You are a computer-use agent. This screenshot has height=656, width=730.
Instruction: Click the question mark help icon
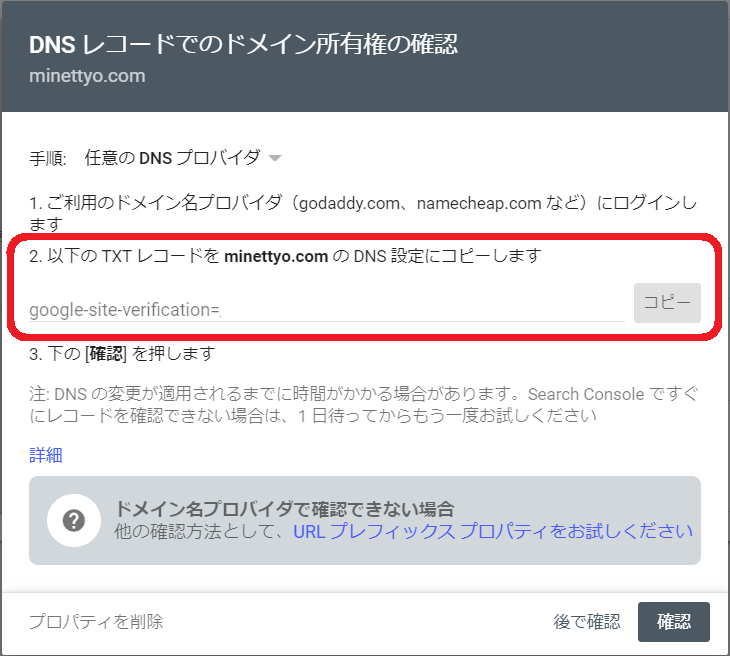click(74, 520)
